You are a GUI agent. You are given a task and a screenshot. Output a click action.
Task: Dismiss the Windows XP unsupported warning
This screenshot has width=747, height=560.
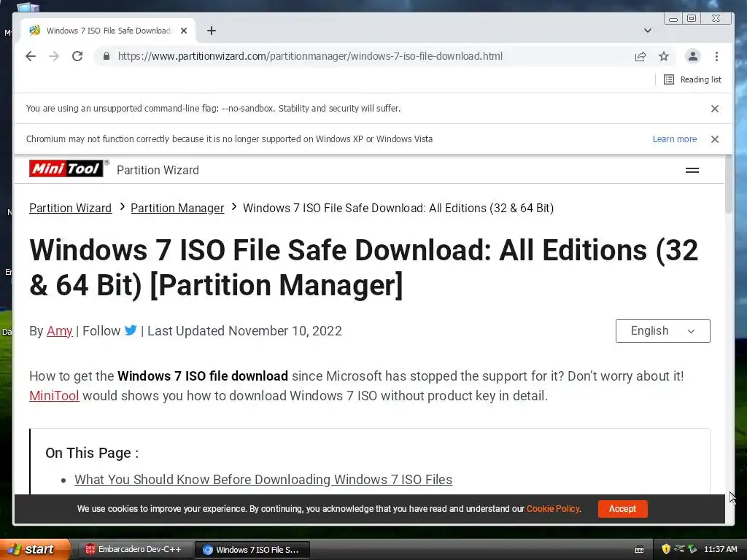[715, 139]
